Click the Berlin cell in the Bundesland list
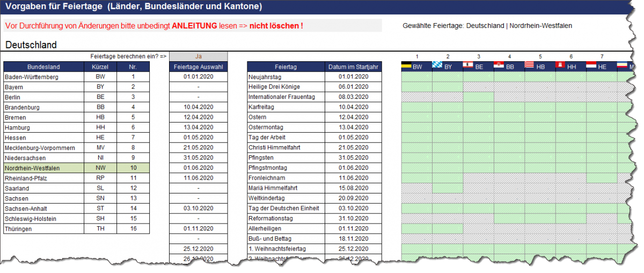 tap(44, 97)
